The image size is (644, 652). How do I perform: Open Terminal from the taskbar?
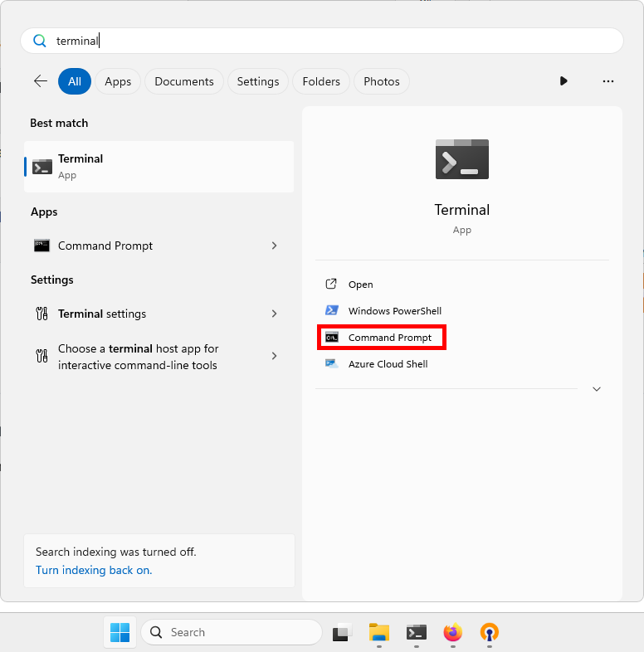pyautogui.click(x=416, y=632)
